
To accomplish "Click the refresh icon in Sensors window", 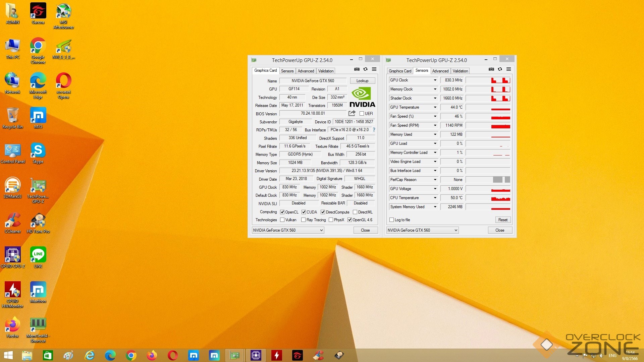I will click(x=500, y=69).
